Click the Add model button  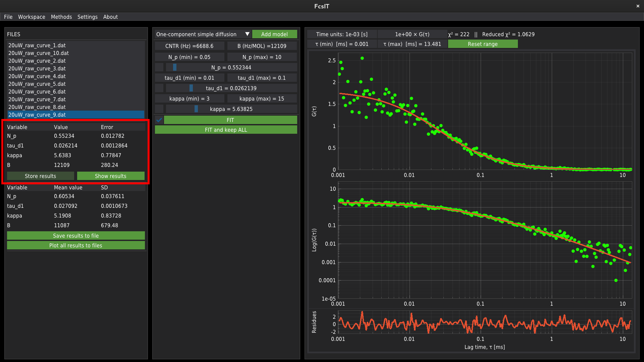point(274,34)
